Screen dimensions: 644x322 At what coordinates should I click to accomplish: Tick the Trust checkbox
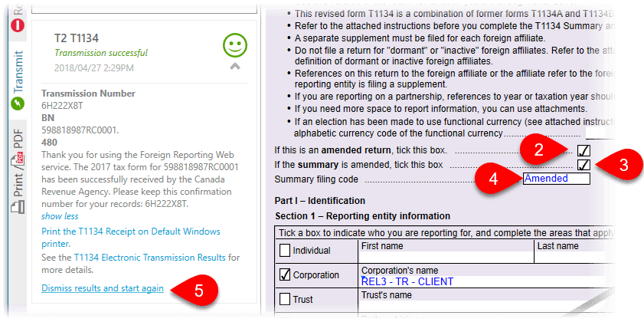pyautogui.click(x=285, y=299)
